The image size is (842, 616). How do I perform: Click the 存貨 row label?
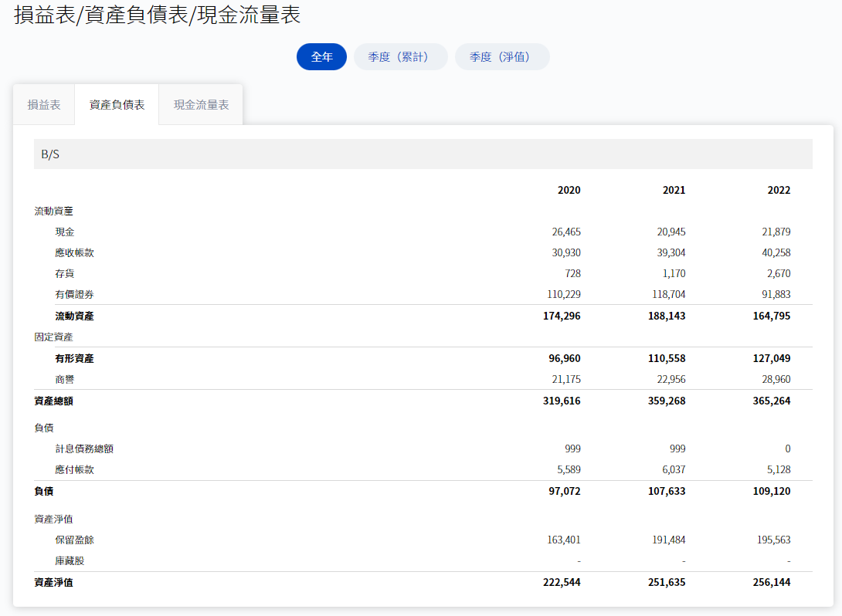tap(65, 273)
